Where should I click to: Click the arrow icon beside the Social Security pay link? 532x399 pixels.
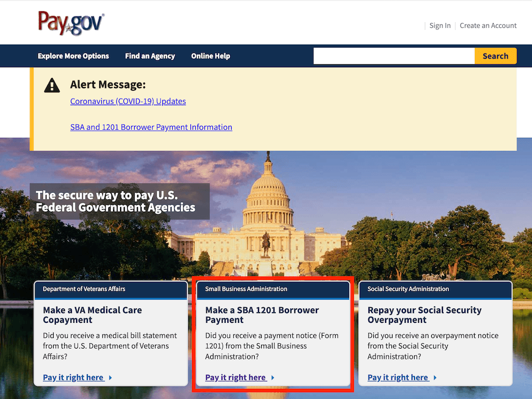click(435, 378)
